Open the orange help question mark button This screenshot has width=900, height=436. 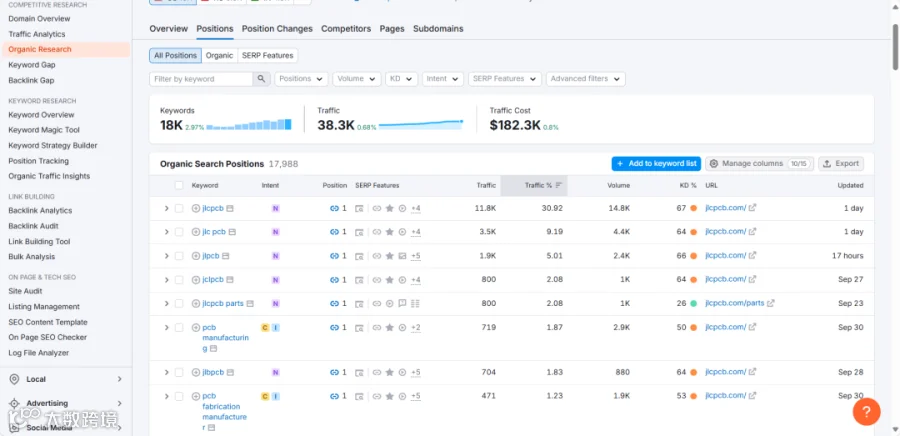coord(866,411)
